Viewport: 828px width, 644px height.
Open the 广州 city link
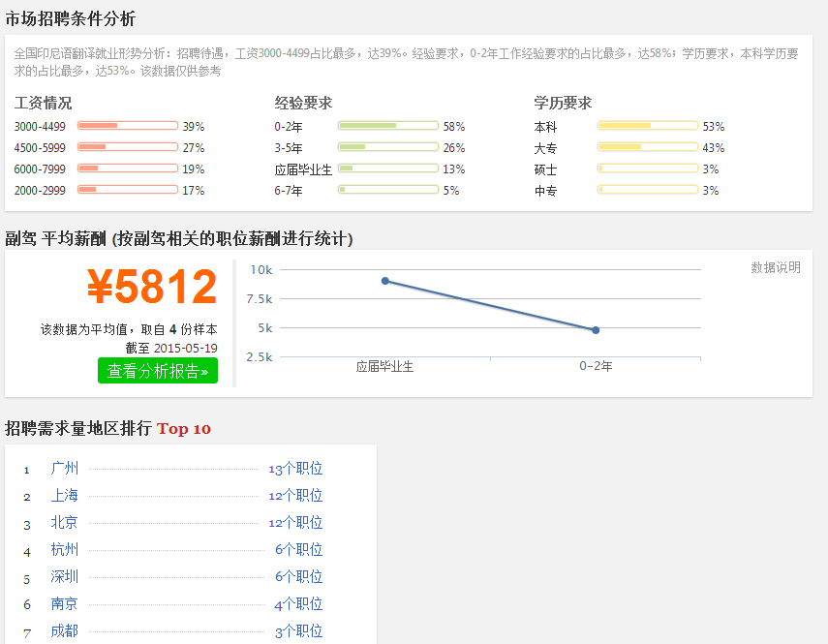pos(65,469)
